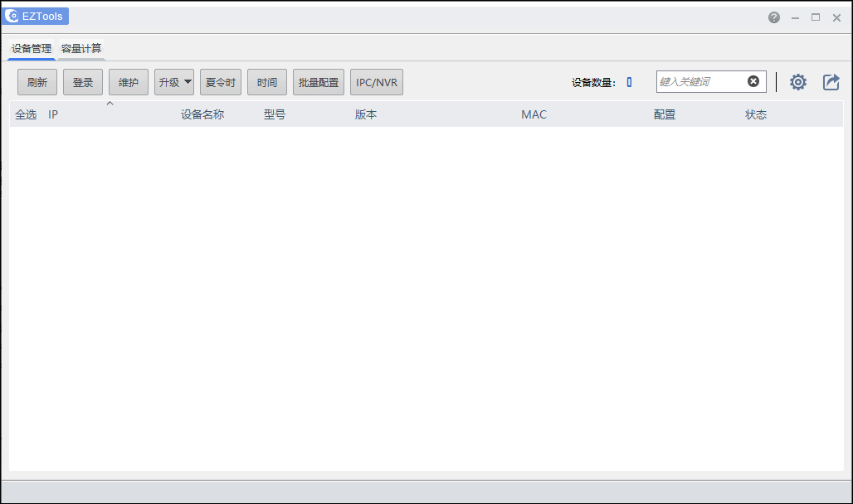Click the 登录 login button

click(x=83, y=82)
